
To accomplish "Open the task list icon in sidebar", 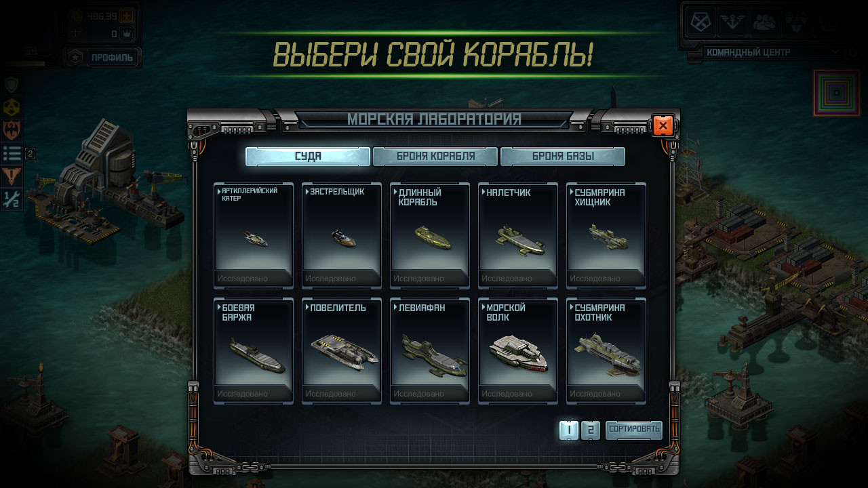I will (12, 153).
